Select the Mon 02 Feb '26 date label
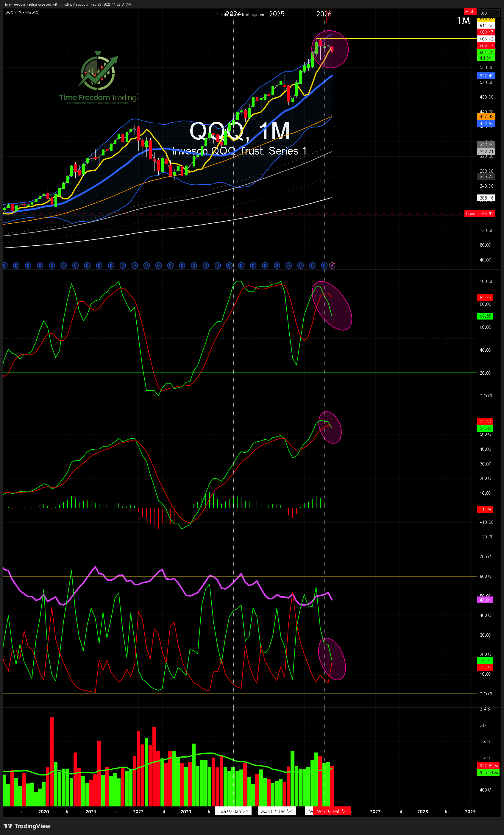The height and width of the screenshot is (835, 504). coord(332,811)
